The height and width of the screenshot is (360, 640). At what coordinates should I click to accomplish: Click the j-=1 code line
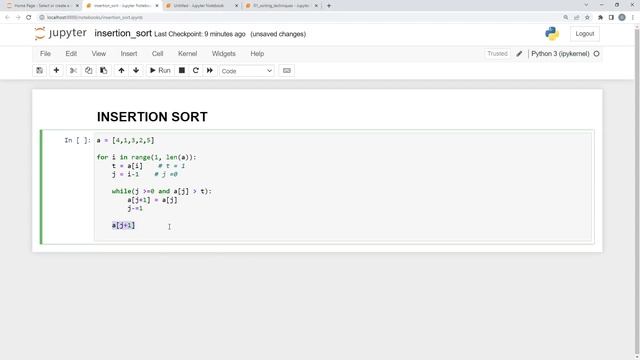[x=135, y=208]
